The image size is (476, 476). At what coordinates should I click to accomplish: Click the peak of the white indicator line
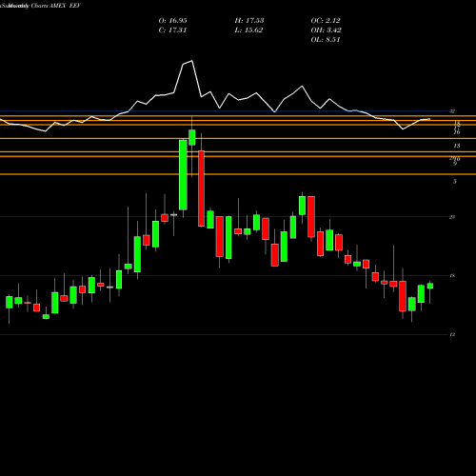(x=191, y=61)
